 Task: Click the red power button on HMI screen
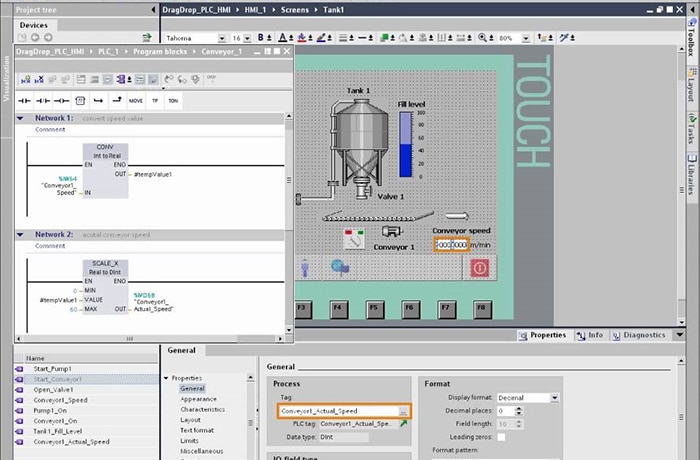(x=479, y=267)
